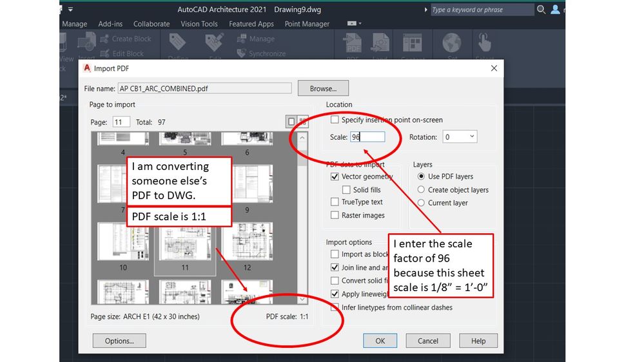Click the Create Block icon in ribbon
Screen dimensions: 644x362
tap(104, 39)
